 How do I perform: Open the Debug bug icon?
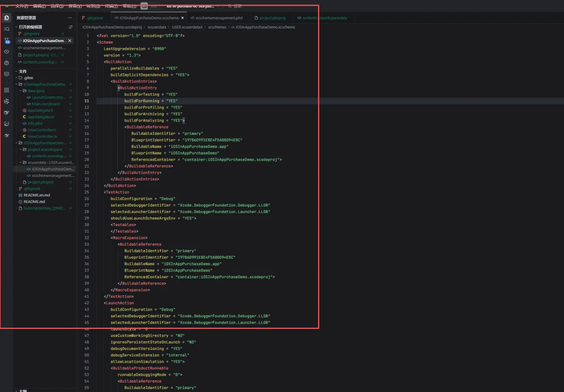pos(6,63)
